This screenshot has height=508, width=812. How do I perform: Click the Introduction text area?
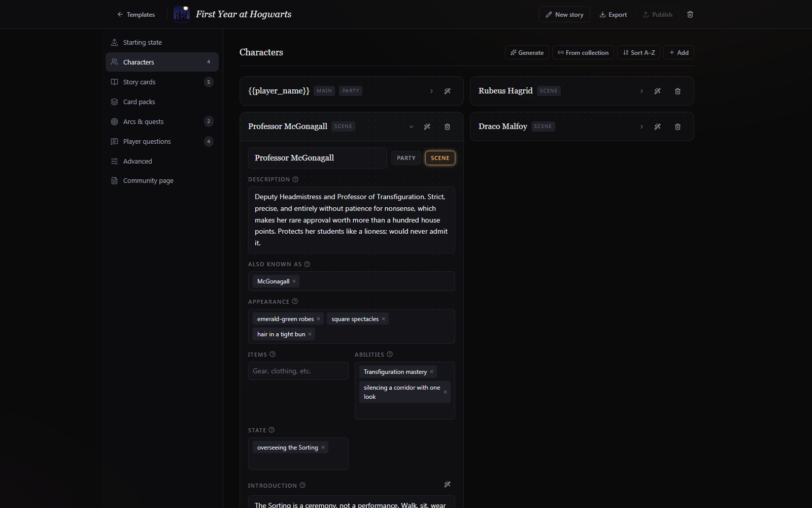[352, 502]
